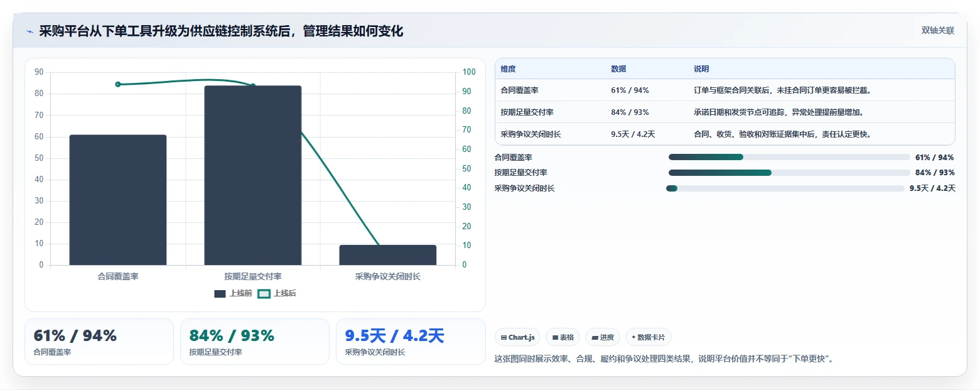
Task: Click the x-axis label 按期足量交付率
Action: (253, 276)
